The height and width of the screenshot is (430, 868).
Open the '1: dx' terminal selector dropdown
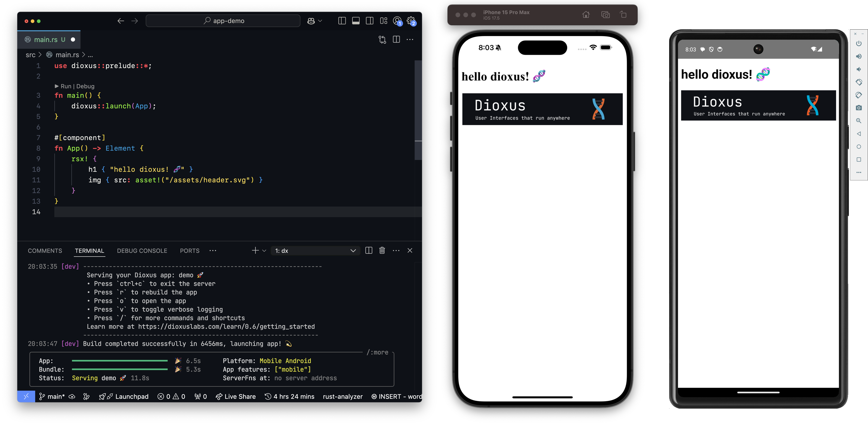tap(315, 250)
